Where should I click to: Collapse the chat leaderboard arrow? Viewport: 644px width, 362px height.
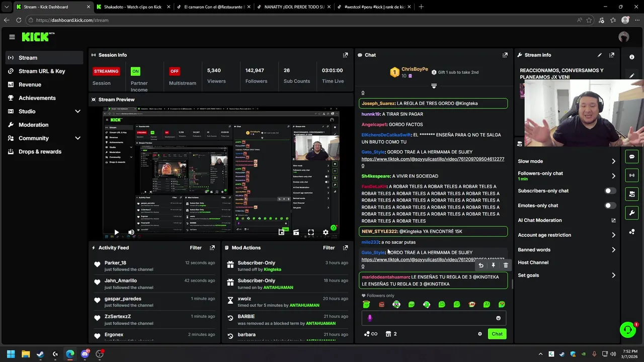(x=434, y=86)
